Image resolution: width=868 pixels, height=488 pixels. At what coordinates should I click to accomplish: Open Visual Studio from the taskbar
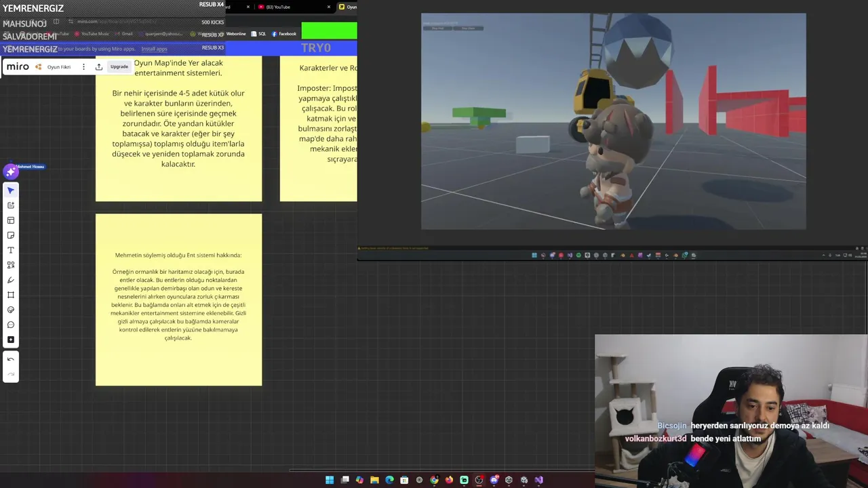point(538,480)
